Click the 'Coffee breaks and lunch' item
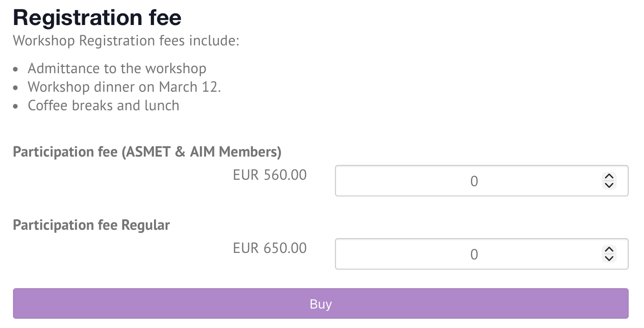 click(x=103, y=106)
